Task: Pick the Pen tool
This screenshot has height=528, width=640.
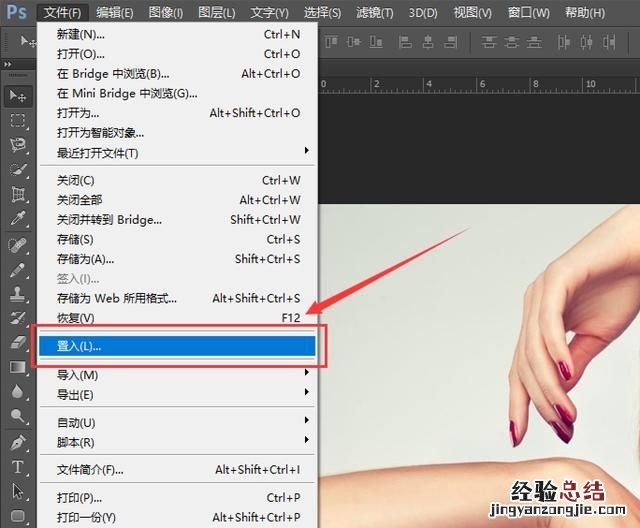Action: [18, 442]
